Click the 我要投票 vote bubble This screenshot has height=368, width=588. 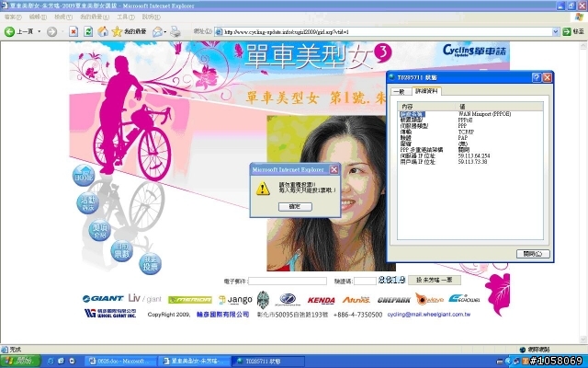pos(151,264)
